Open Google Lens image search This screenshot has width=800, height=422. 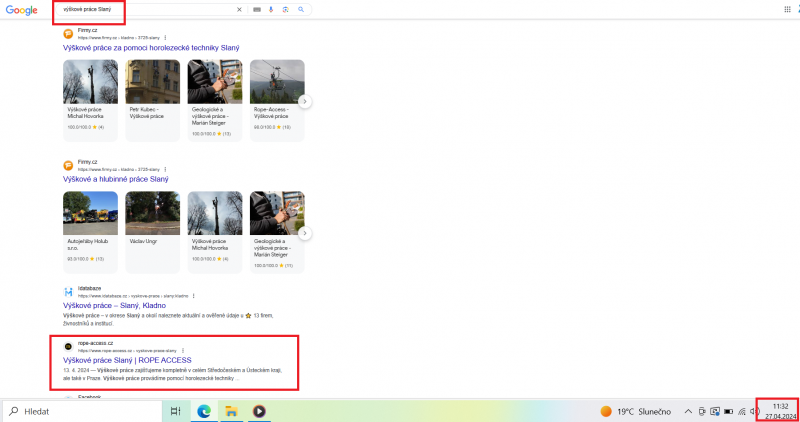click(286, 10)
